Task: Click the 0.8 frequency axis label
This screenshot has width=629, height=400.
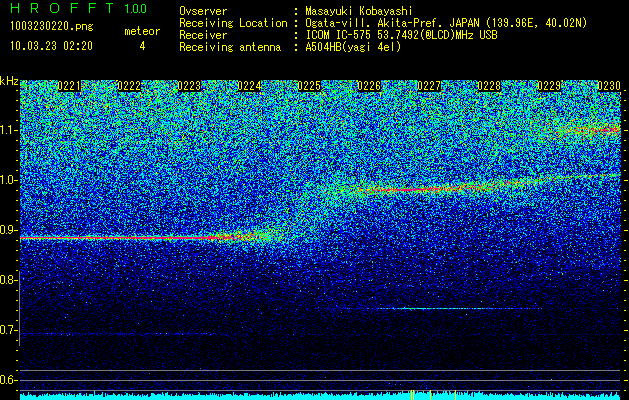Action: pos(7,280)
